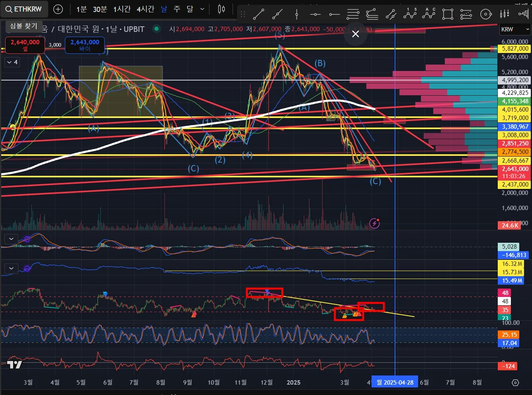
Task: Click the -124 indicator value label
Action: click(508, 366)
